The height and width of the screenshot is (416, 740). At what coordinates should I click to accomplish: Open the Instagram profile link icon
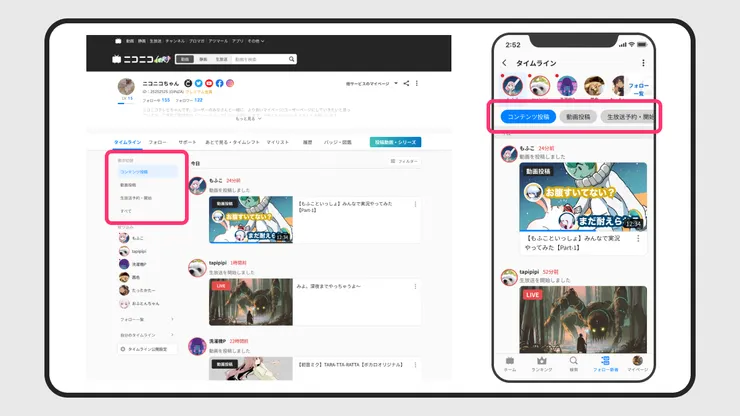click(230, 83)
